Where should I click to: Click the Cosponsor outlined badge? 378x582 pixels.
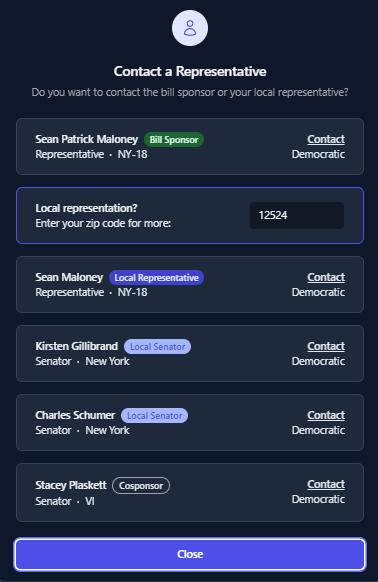pos(141,485)
